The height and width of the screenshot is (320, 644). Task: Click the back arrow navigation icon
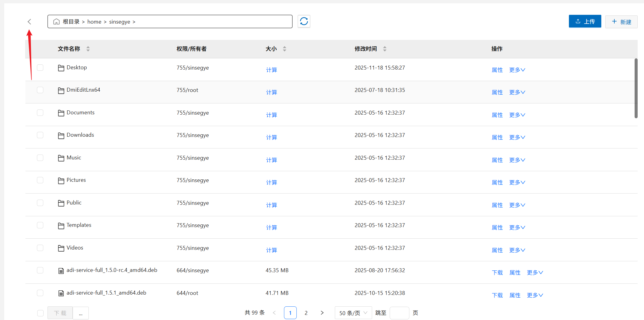29,21
